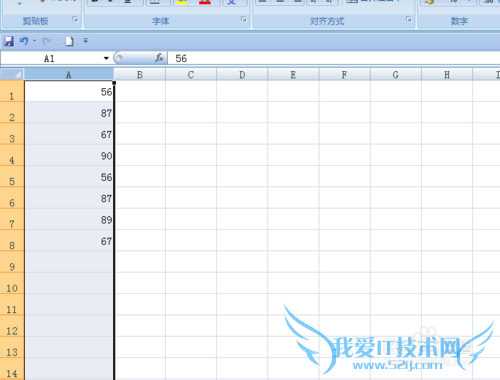Screen dimensions: 500x380
Task: Open 字体 group dialog launcher
Action: [244, 19]
